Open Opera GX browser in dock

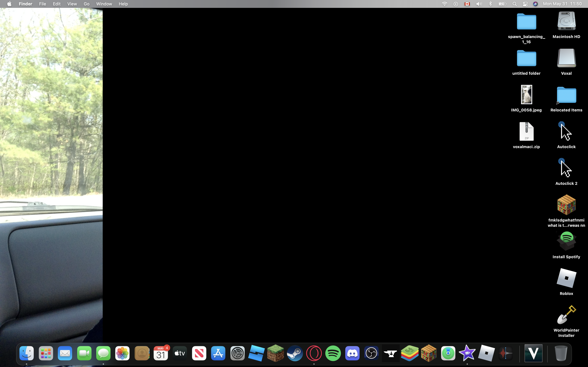pos(314,353)
